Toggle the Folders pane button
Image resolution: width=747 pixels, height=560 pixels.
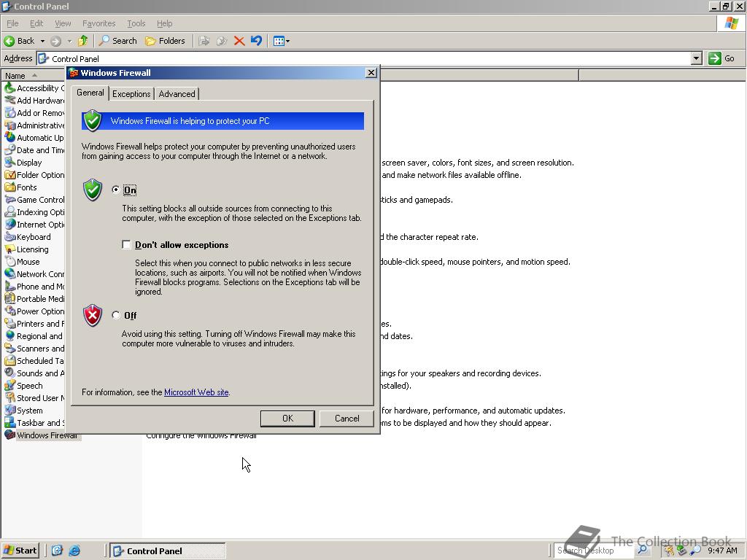(165, 41)
